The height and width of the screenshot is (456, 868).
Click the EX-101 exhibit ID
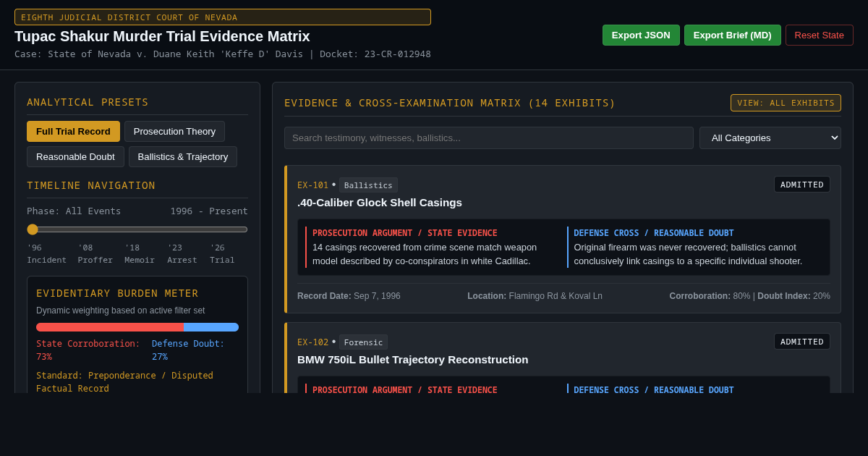click(312, 185)
